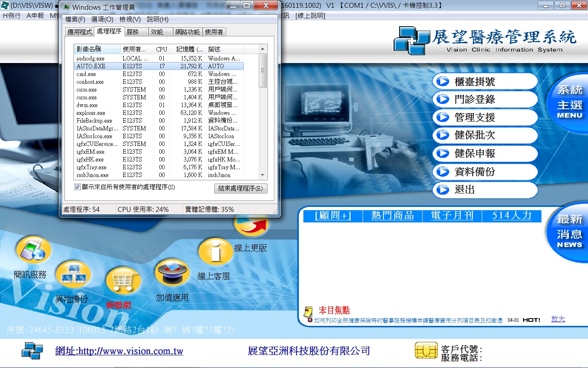The image size is (588, 368).
Task: Open the 門診登錄 menu button
Action: click(x=485, y=99)
